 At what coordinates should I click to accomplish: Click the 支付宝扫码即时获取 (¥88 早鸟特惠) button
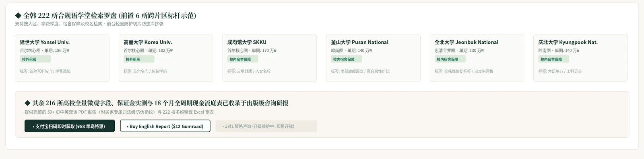pyautogui.click(x=70, y=126)
